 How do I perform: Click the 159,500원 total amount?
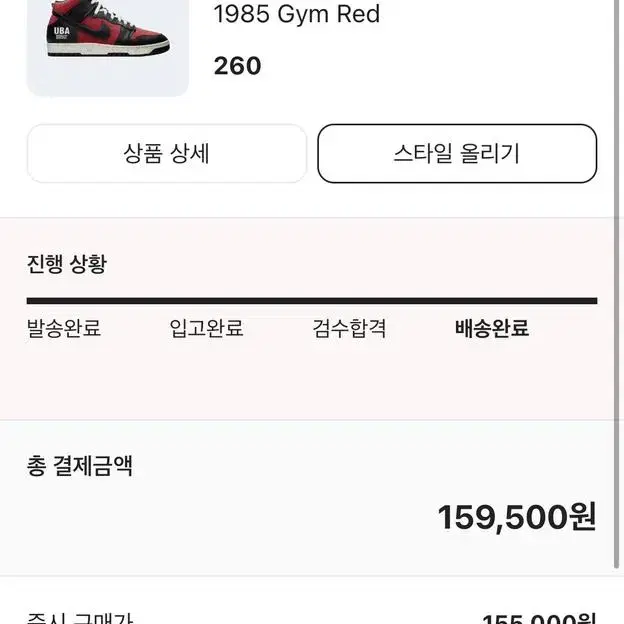point(517,517)
